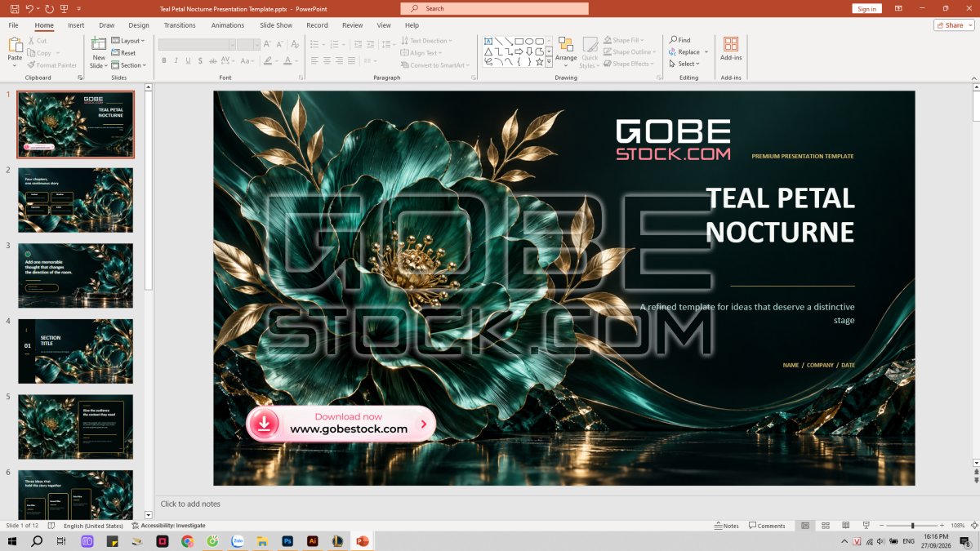Image resolution: width=980 pixels, height=551 pixels.
Task: Select the text box shape icon
Action: [x=488, y=41]
